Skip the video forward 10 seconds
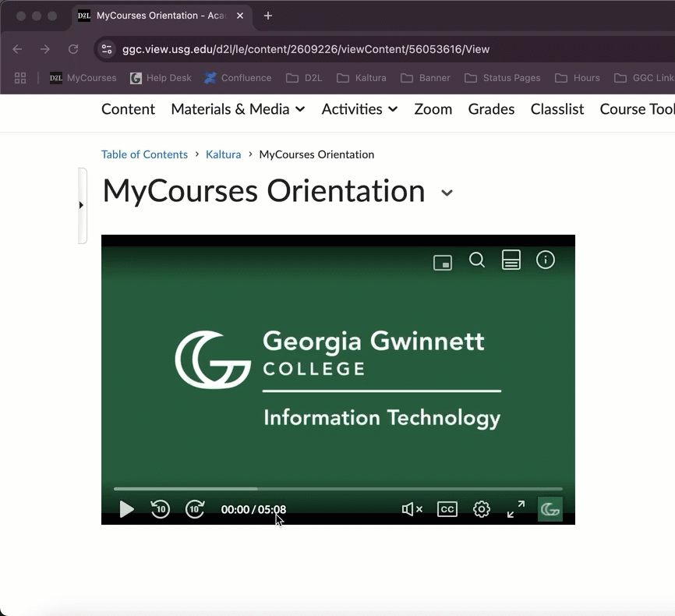This screenshot has height=616, width=675. [195, 509]
